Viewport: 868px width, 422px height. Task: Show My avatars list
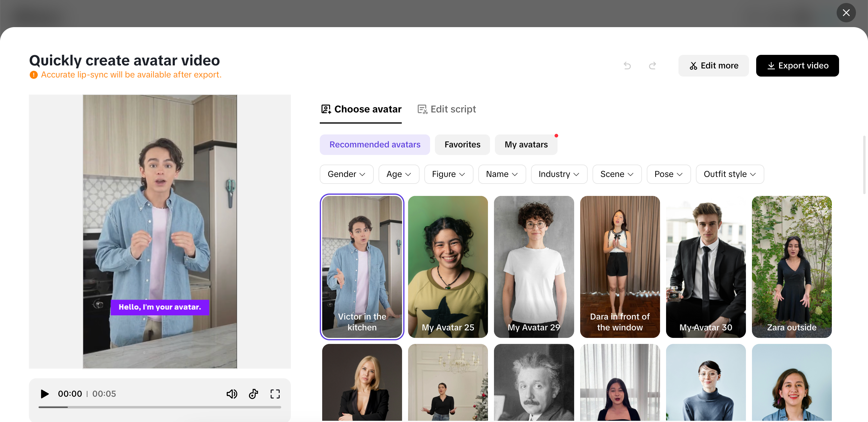tap(526, 145)
